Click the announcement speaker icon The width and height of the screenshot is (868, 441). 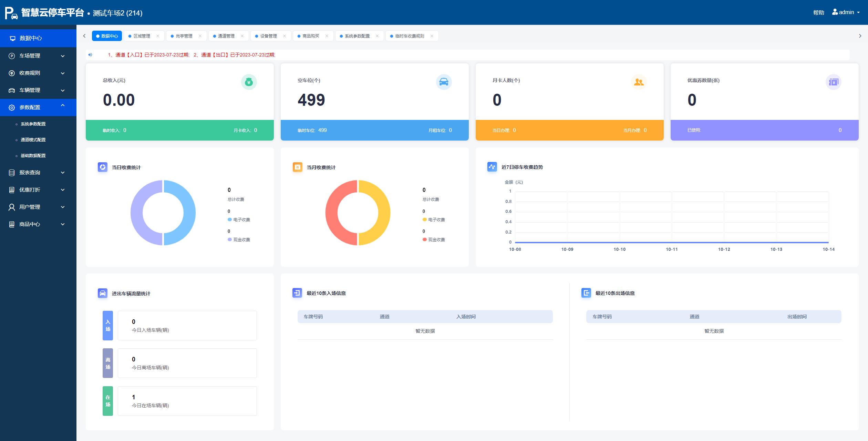click(x=90, y=55)
